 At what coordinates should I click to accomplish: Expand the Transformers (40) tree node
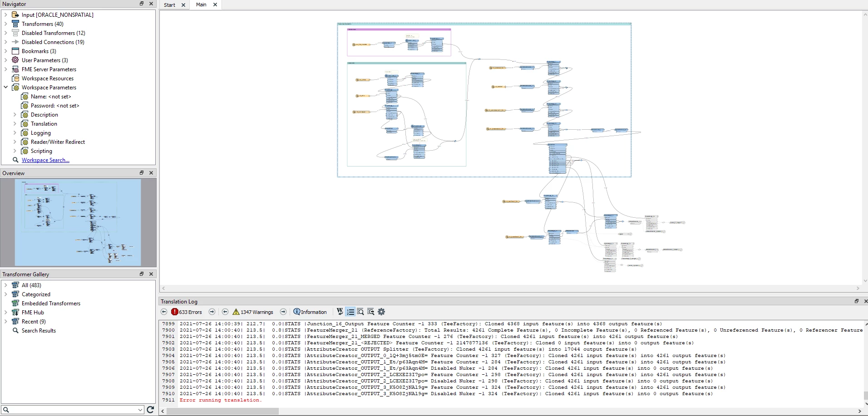coord(5,24)
